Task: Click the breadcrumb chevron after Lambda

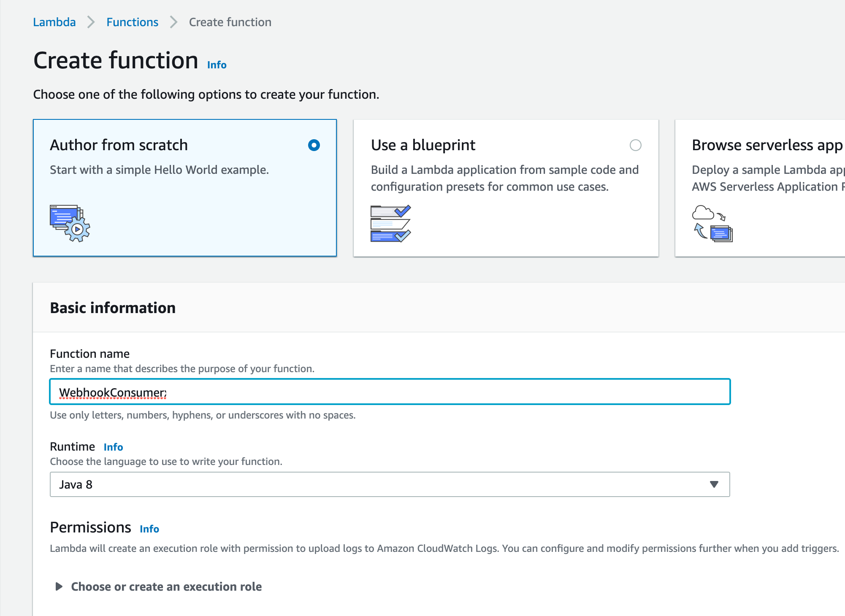Action: click(x=91, y=22)
